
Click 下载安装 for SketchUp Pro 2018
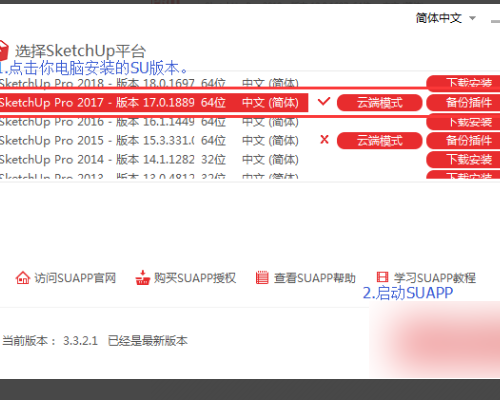coord(463,83)
